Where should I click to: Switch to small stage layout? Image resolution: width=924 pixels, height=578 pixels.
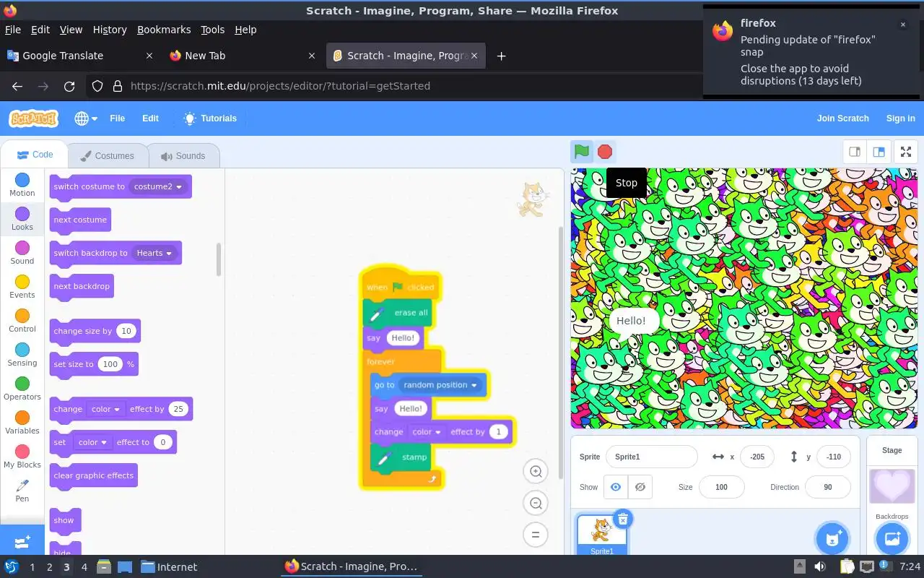click(855, 152)
